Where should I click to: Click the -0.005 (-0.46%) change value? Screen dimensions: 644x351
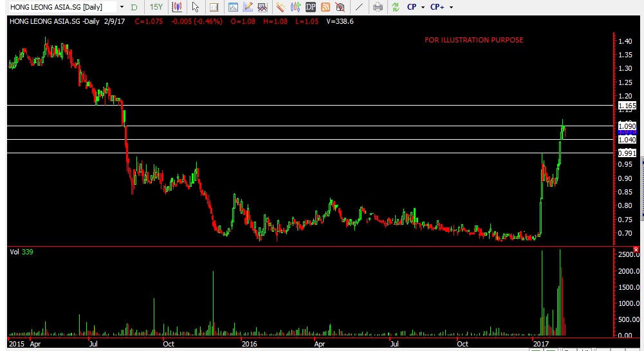point(197,21)
